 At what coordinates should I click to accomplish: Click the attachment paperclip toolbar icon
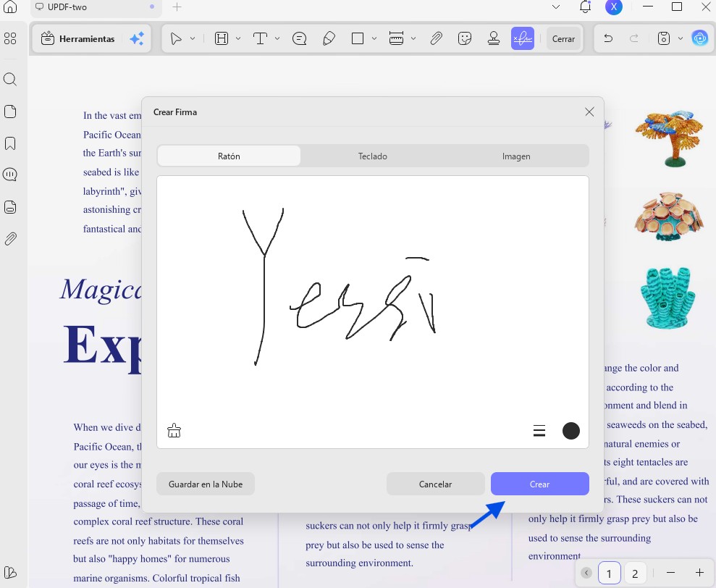tap(436, 38)
